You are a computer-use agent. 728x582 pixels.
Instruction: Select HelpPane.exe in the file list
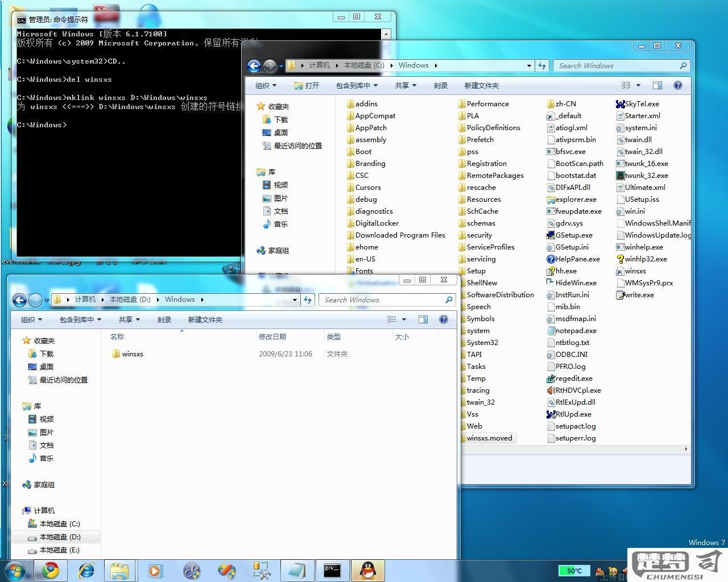point(573,259)
